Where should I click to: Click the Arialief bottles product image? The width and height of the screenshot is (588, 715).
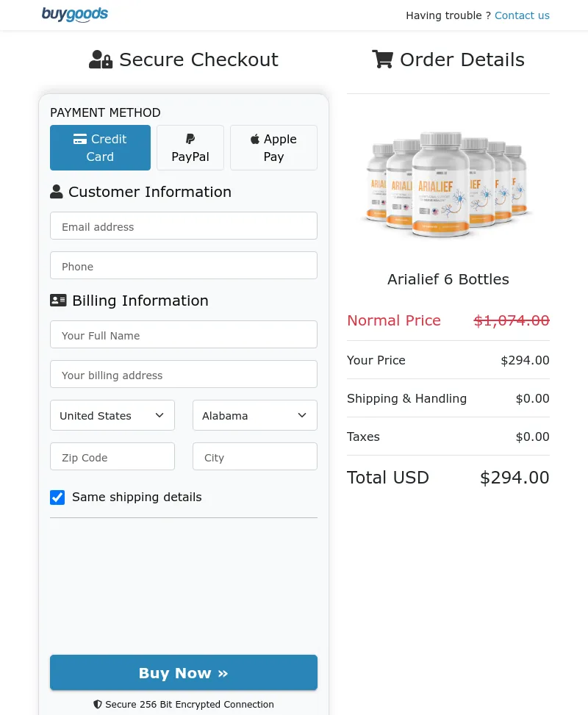point(448,184)
